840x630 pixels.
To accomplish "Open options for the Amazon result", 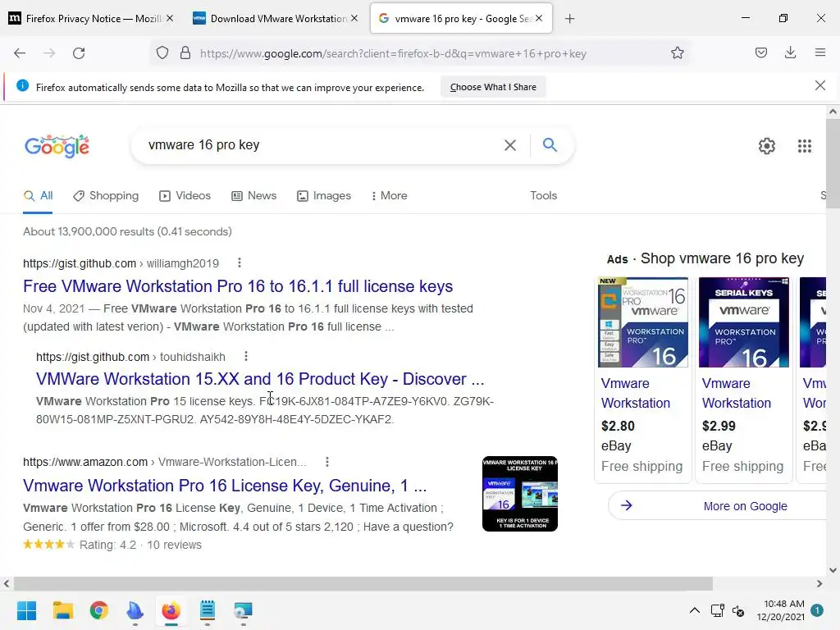I will tap(327, 461).
